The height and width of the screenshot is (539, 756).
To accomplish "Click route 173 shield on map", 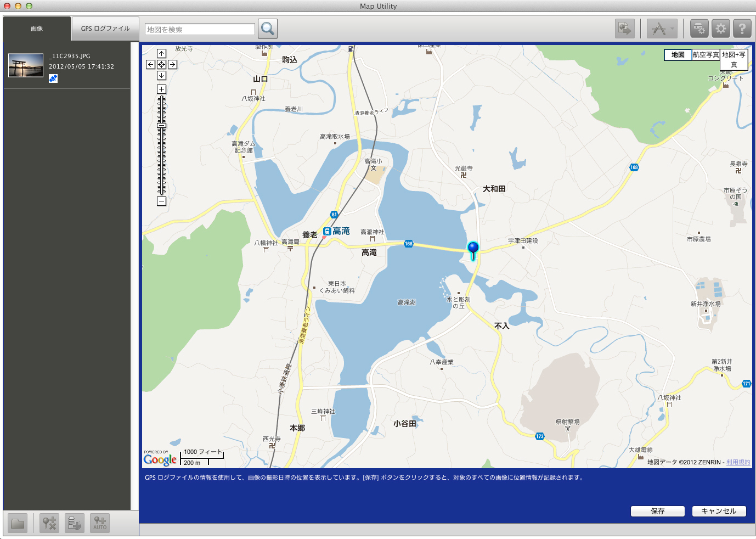I will 540,436.
